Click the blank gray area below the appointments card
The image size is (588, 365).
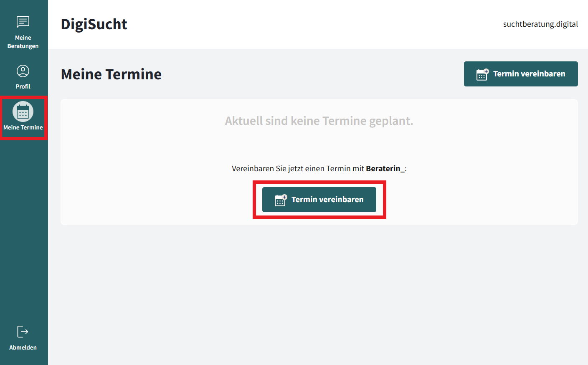[319, 292]
